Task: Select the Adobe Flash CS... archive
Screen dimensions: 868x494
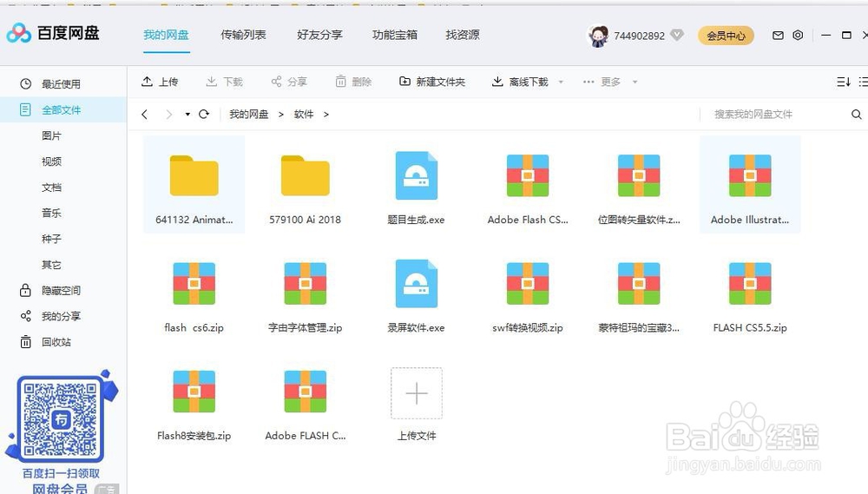Action: point(528,175)
